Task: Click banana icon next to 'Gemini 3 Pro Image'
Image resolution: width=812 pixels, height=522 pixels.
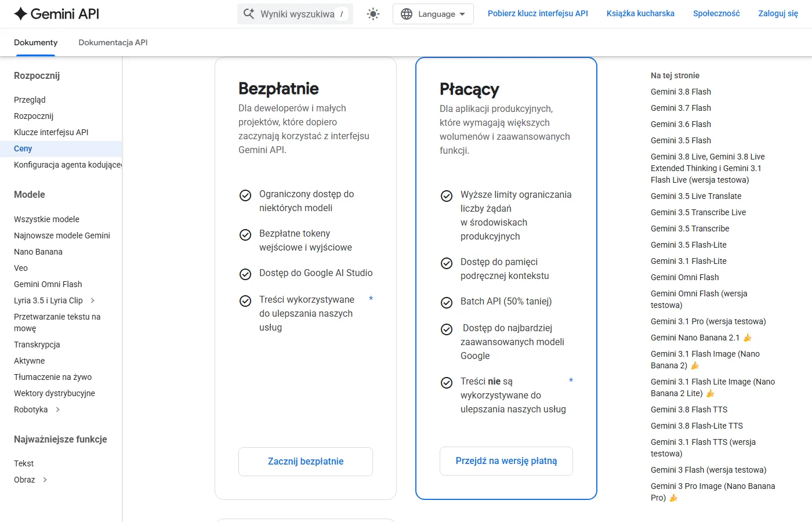Action: (673, 498)
